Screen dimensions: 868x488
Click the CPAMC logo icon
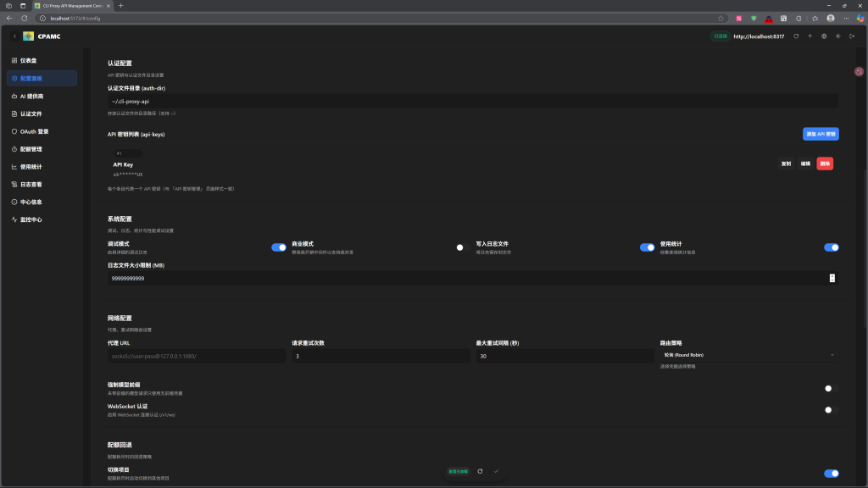[x=28, y=36]
